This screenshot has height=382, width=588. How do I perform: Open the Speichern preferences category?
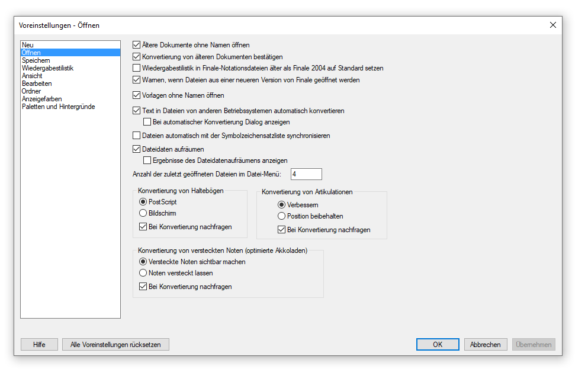coord(70,60)
